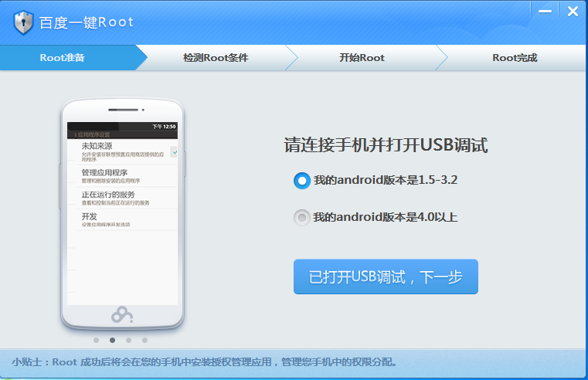This screenshot has width=588, height=380.
Task: Click the 请连接手机并打开USB调试 heading
Action: pos(386,145)
